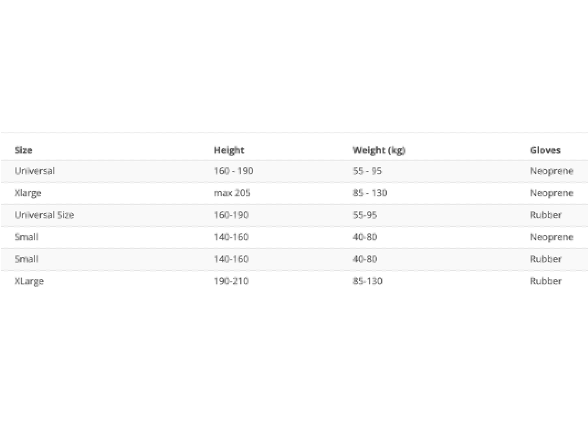Click Neoprene in the Universal row
This screenshot has height=424, width=588.
coord(551,171)
